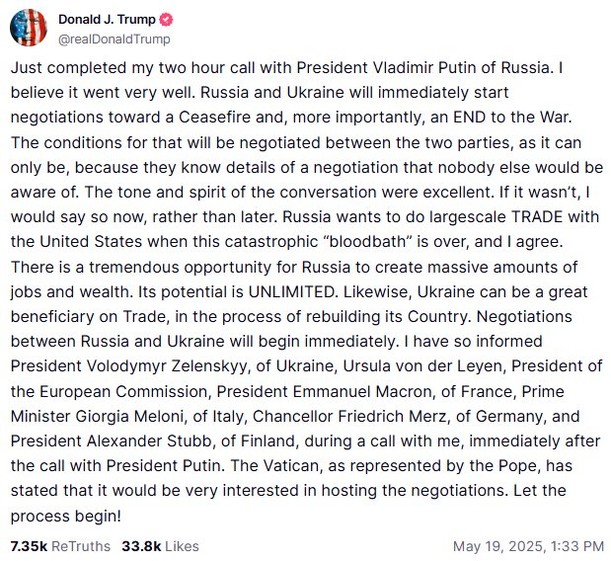Open Donald J. Trump's profile avatar

point(28,28)
